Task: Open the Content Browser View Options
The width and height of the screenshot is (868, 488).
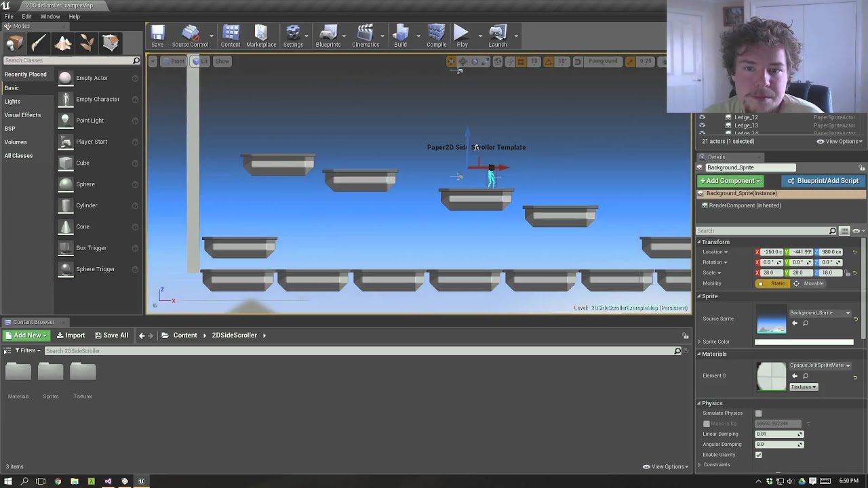Action: (x=664, y=466)
